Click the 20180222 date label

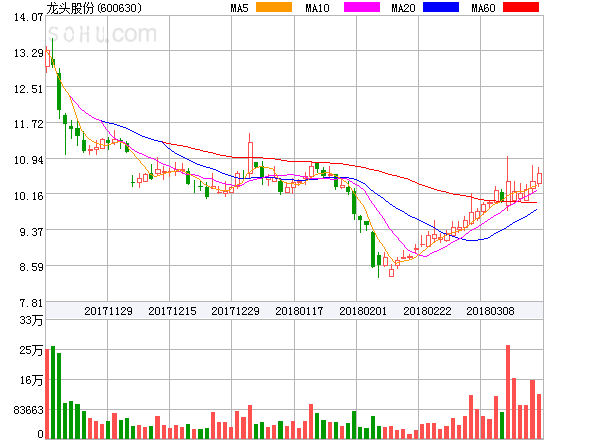(427, 311)
